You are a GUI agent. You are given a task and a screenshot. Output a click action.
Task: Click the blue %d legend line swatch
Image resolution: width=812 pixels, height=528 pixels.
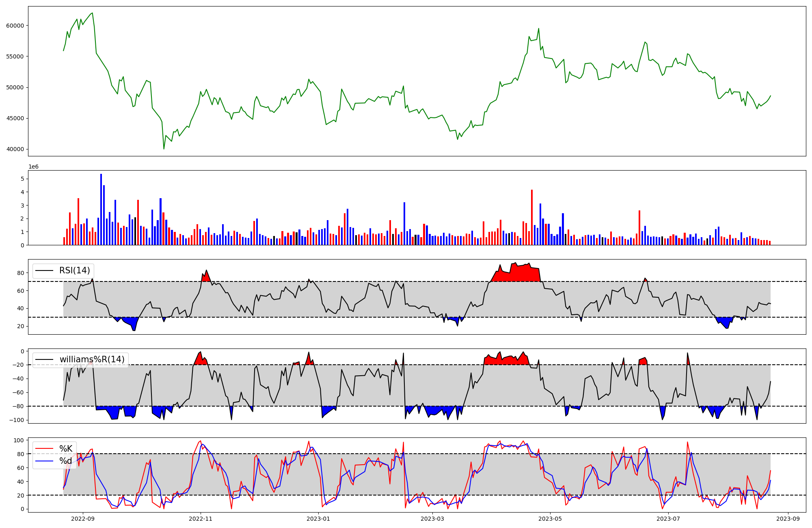click(x=45, y=461)
